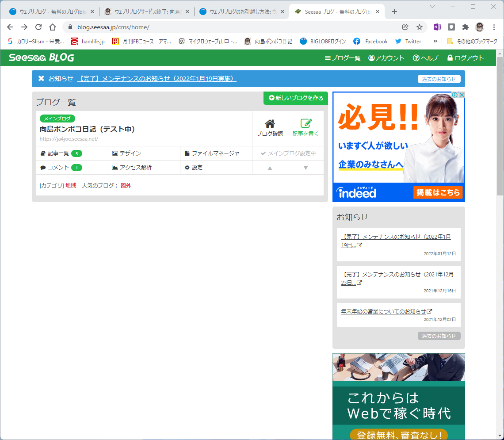Click ad info icon on Indeed ad

tap(455, 95)
